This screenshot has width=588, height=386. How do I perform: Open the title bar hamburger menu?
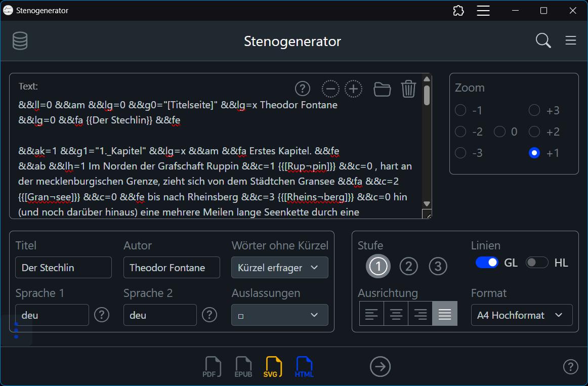coord(483,10)
